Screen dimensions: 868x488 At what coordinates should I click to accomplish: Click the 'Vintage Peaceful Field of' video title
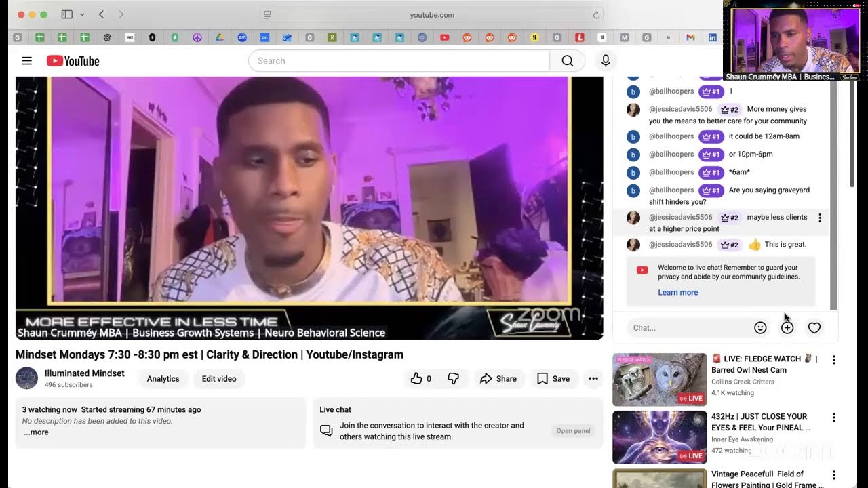pos(768,479)
